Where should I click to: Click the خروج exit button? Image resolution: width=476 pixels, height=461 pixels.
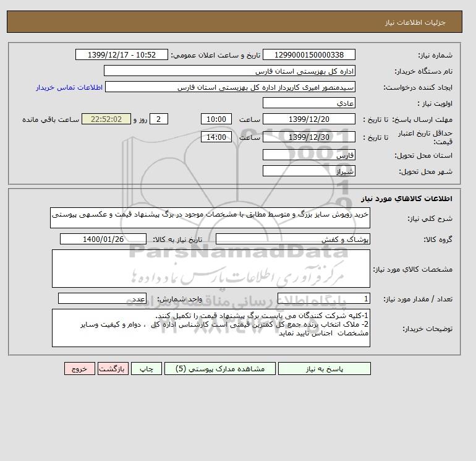tap(80, 368)
